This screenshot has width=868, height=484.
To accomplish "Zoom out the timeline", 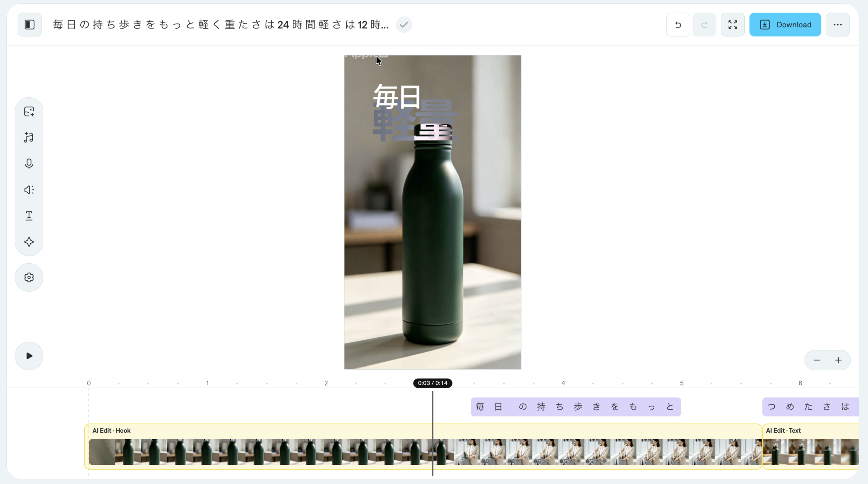I will pos(817,360).
